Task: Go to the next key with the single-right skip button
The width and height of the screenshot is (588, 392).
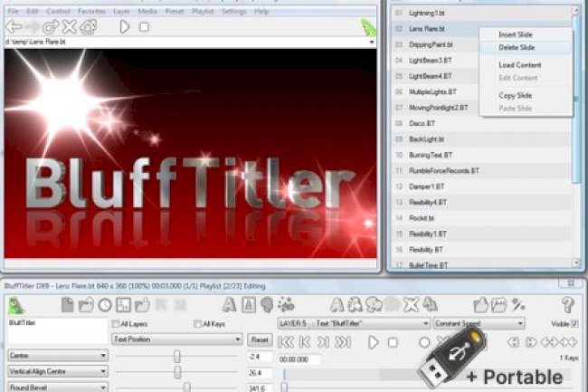Action: coord(323,342)
